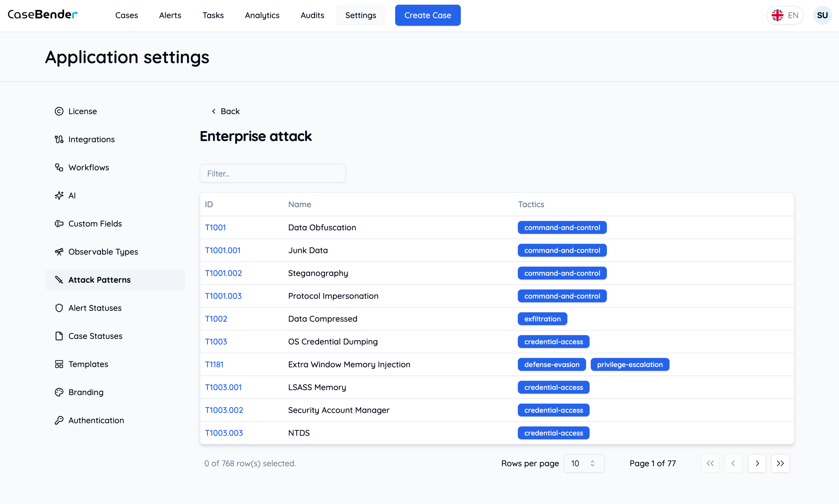Open the Tasks menu item
This screenshot has height=504, width=839.
213,15
